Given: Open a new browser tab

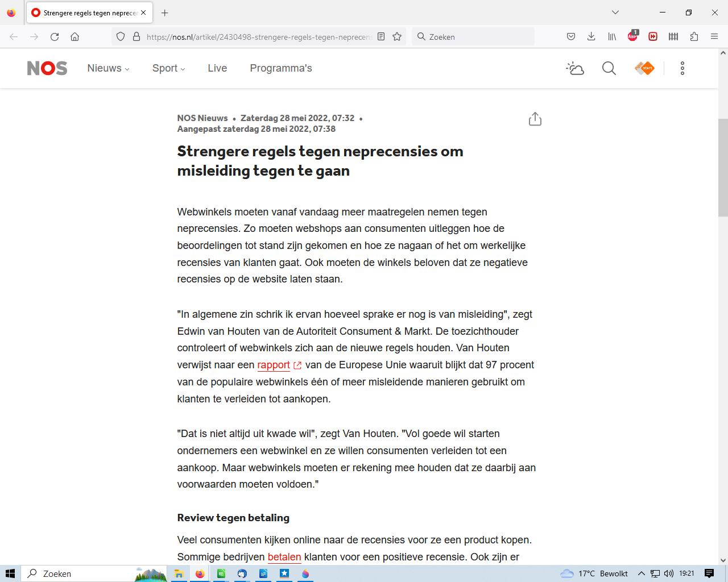Looking at the screenshot, I should (x=164, y=13).
